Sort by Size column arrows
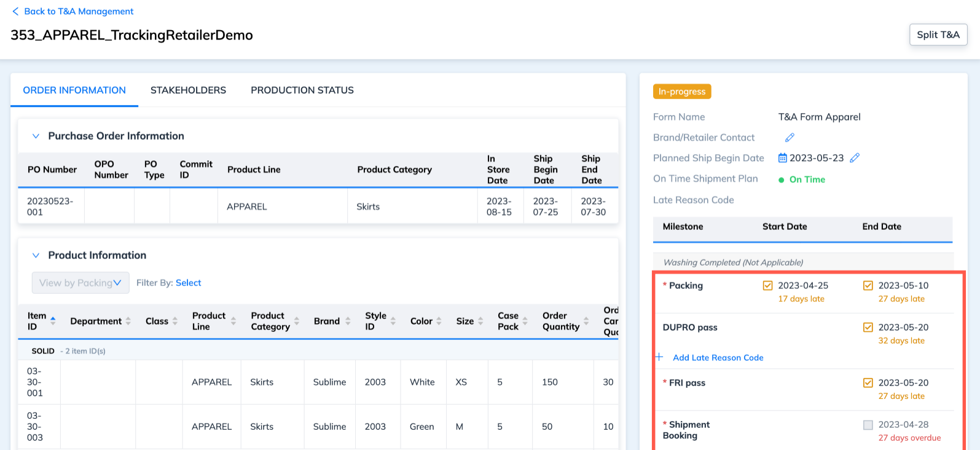The height and width of the screenshot is (450, 980). coord(480,321)
